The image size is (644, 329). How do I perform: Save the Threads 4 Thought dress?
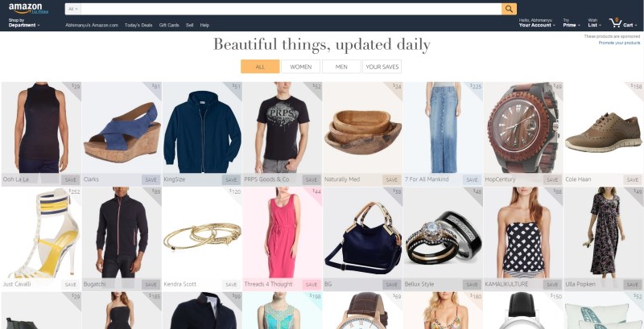(x=312, y=284)
